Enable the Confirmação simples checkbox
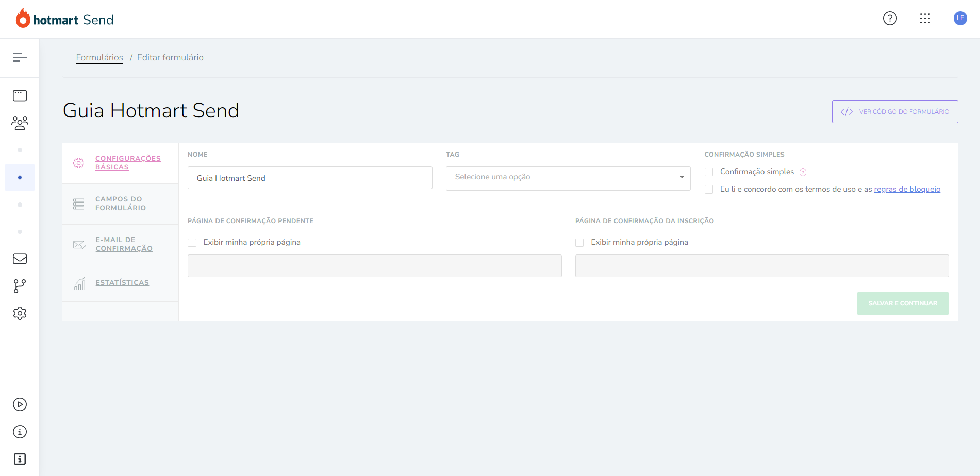Image resolution: width=980 pixels, height=476 pixels. [x=709, y=172]
